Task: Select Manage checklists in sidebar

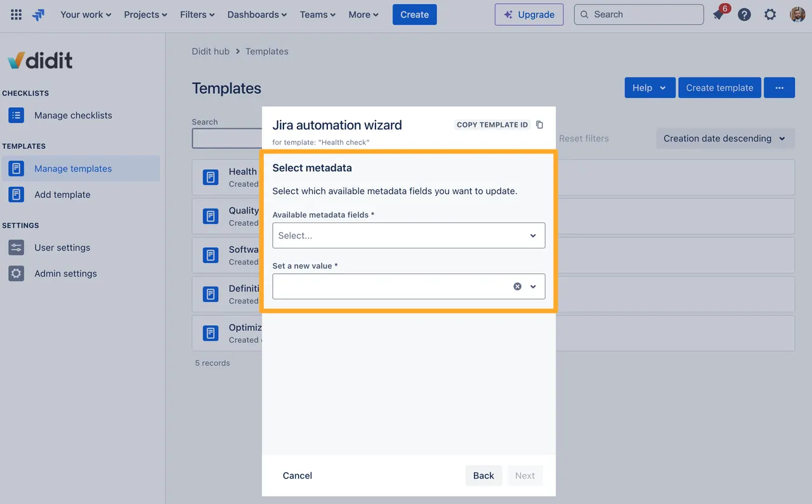Action: (80, 115)
